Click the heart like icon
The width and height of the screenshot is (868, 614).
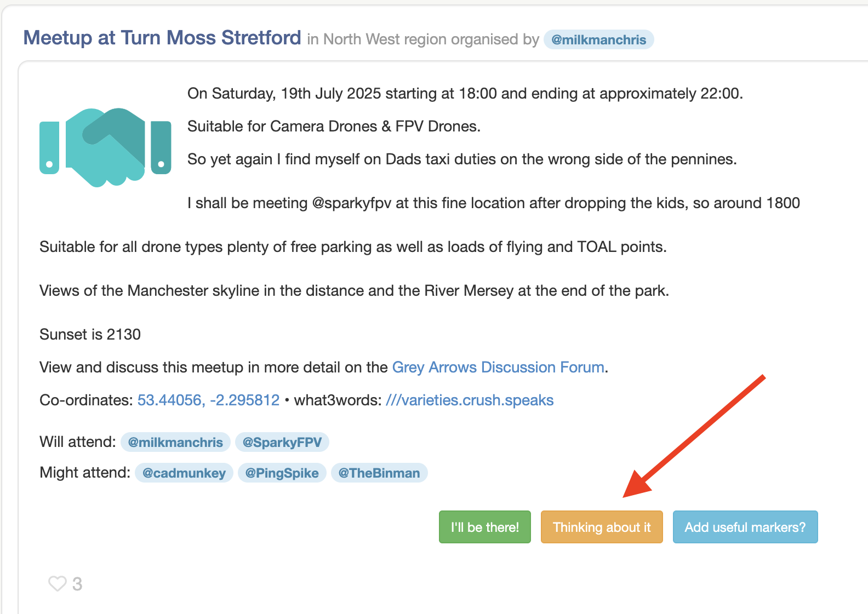pos(57,583)
